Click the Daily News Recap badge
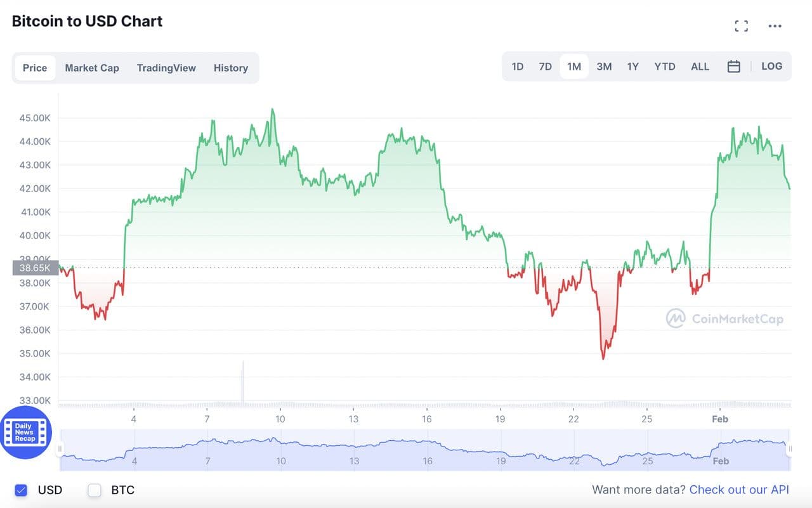Screen dimensions: 812x508 tap(24, 433)
